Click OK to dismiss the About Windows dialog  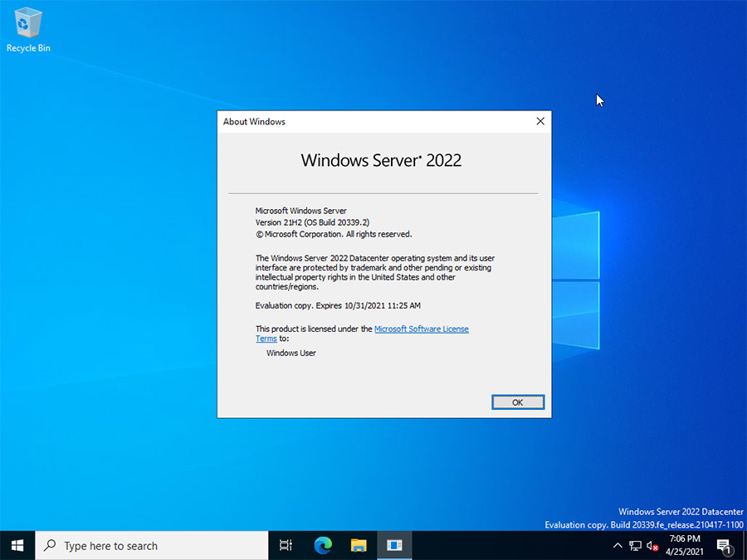tap(518, 402)
